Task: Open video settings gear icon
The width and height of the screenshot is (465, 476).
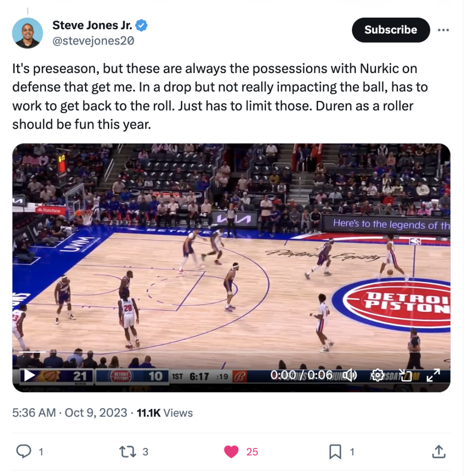Action: click(378, 376)
